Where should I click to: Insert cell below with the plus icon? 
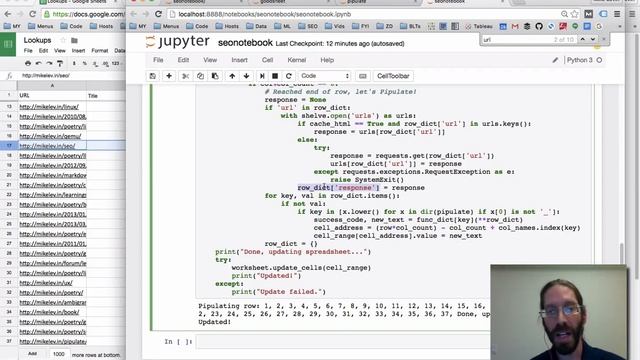point(169,76)
